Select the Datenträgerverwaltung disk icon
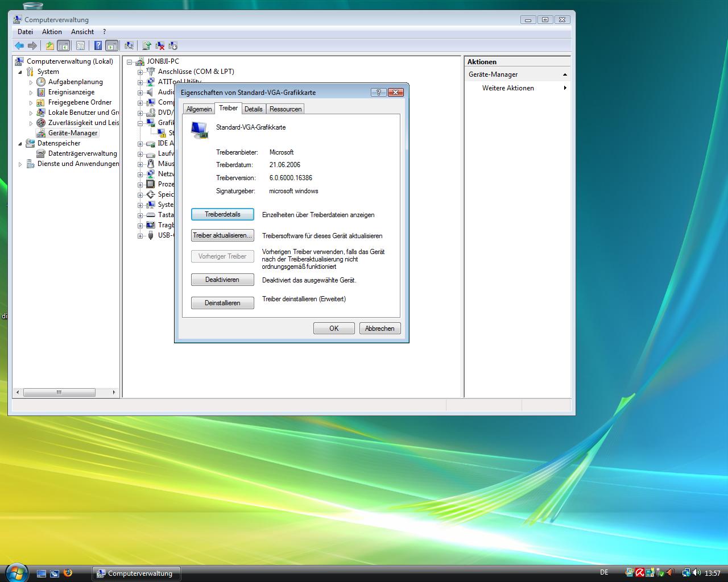 coord(41,153)
